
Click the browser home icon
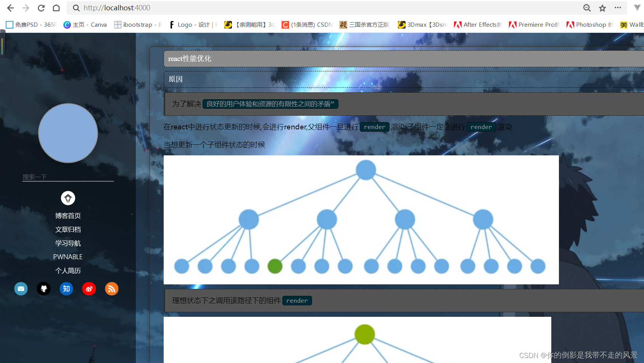pos(56,8)
